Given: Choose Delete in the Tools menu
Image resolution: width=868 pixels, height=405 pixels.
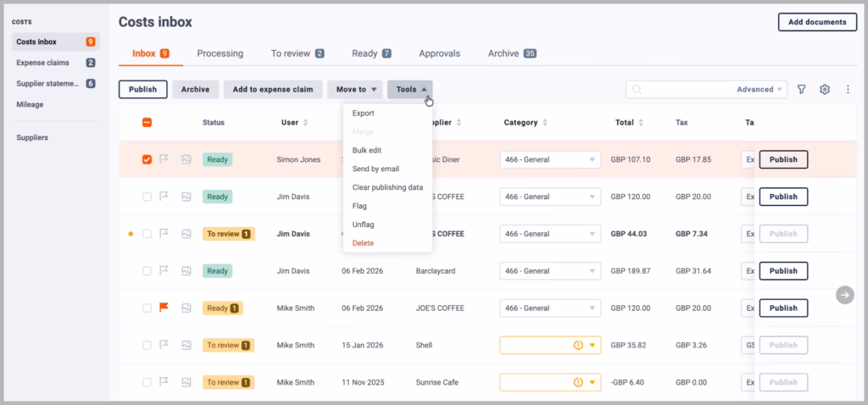Looking at the screenshot, I should click(x=363, y=243).
